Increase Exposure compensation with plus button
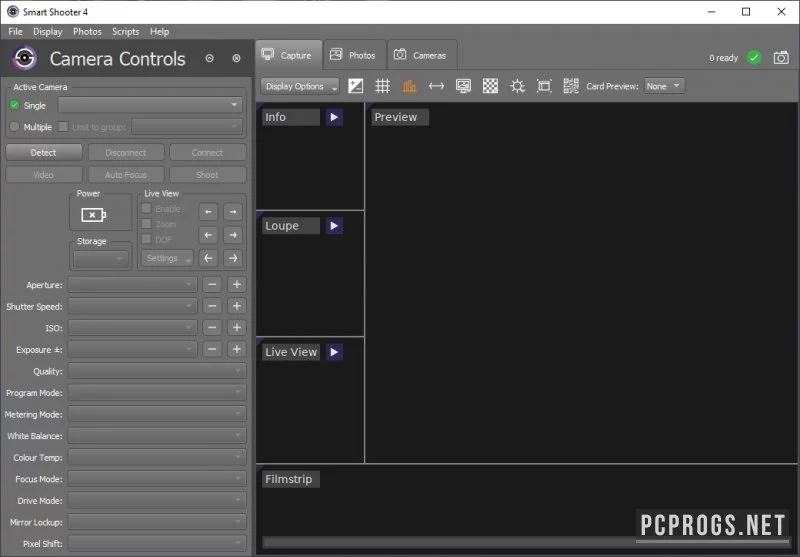Viewport: 800px width, 557px height. [x=237, y=349]
